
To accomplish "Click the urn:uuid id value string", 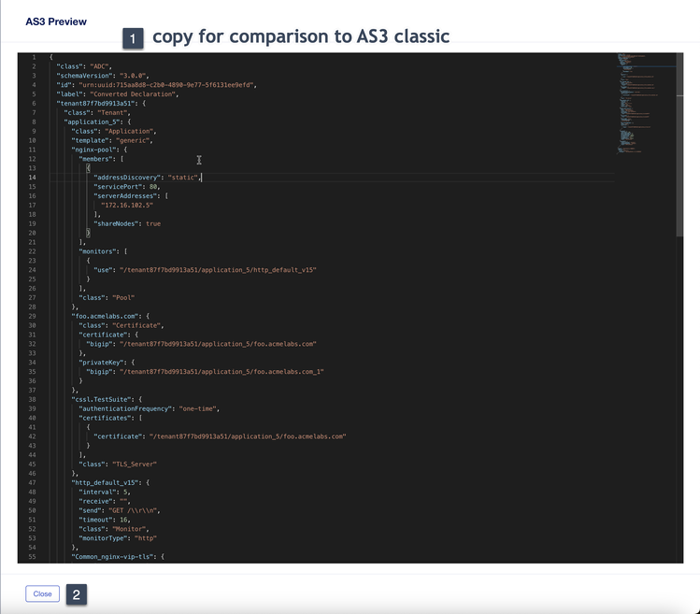I will pos(166,85).
